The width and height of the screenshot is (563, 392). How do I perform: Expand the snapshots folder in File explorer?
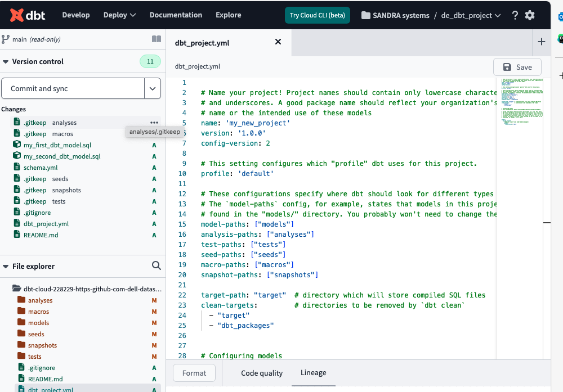[x=42, y=345]
